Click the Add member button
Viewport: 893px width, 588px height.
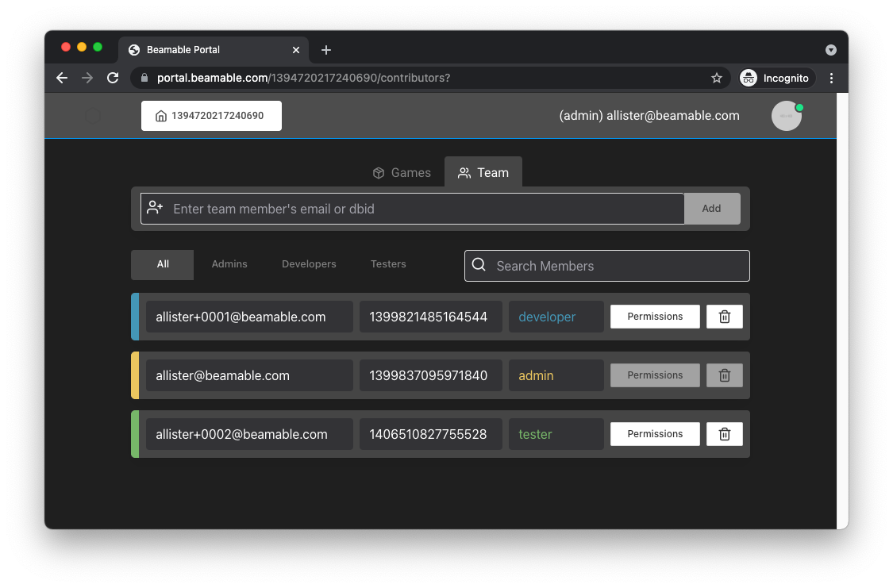[712, 209]
